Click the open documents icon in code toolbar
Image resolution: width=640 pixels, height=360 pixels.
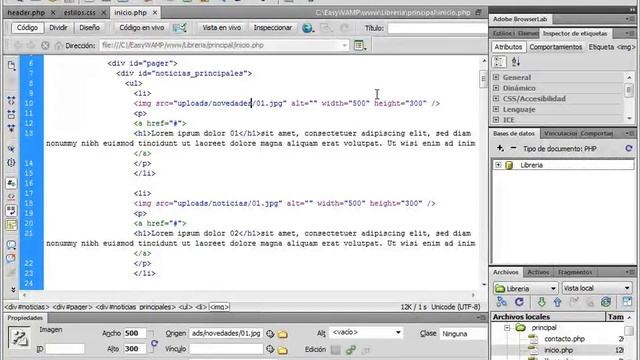(11, 65)
